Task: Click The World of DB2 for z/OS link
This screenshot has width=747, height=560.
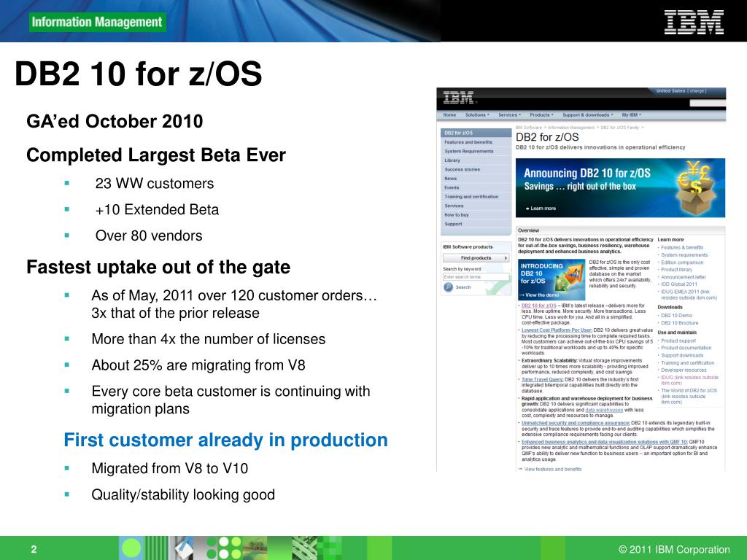Action: (x=689, y=396)
